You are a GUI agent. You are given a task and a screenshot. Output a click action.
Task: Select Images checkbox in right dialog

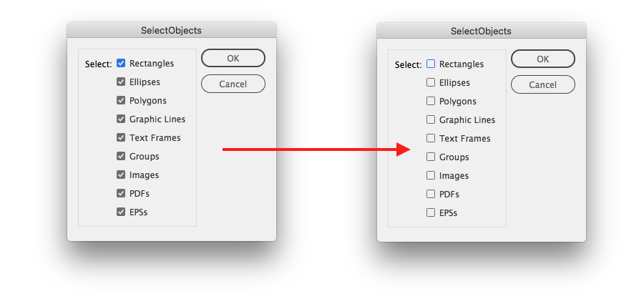click(x=431, y=175)
